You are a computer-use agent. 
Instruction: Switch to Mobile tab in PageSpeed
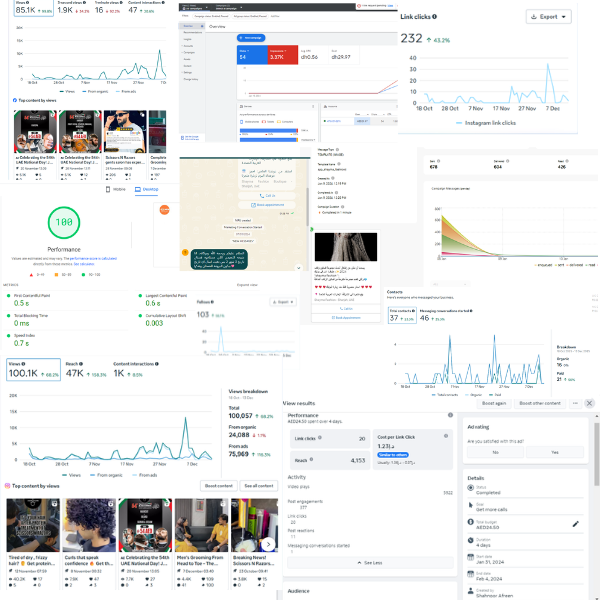[x=116, y=189]
